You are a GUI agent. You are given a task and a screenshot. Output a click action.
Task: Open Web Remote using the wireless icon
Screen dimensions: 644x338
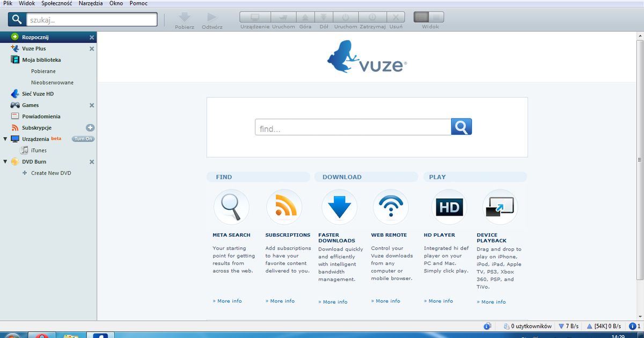tap(391, 207)
